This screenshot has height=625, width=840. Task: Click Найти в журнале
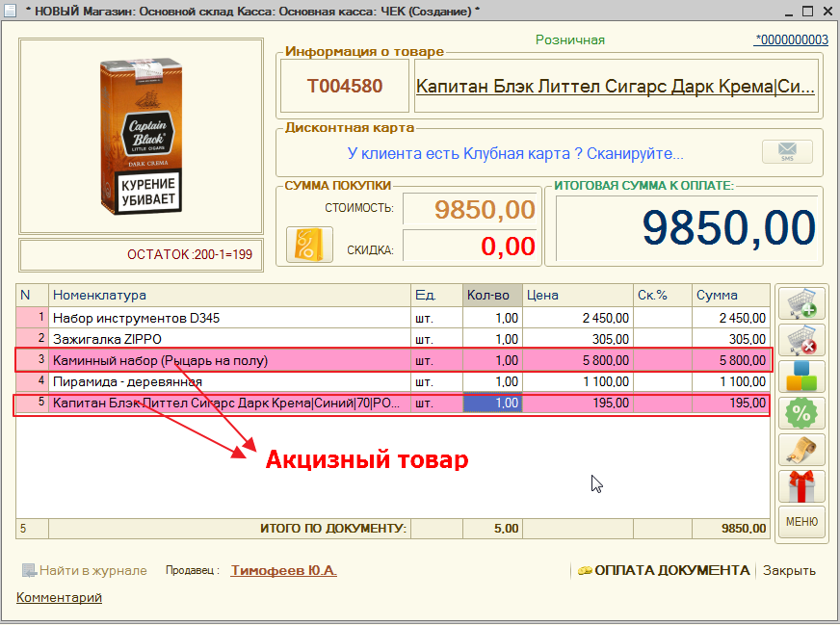click(x=84, y=571)
